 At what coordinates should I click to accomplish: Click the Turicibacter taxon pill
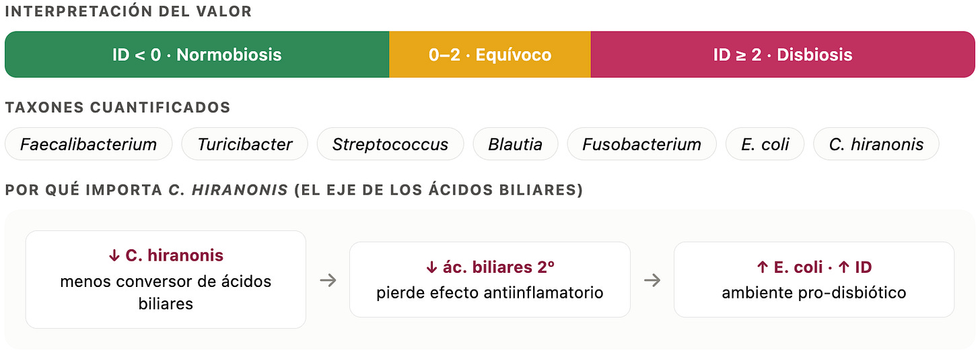(x=245, y=144)
